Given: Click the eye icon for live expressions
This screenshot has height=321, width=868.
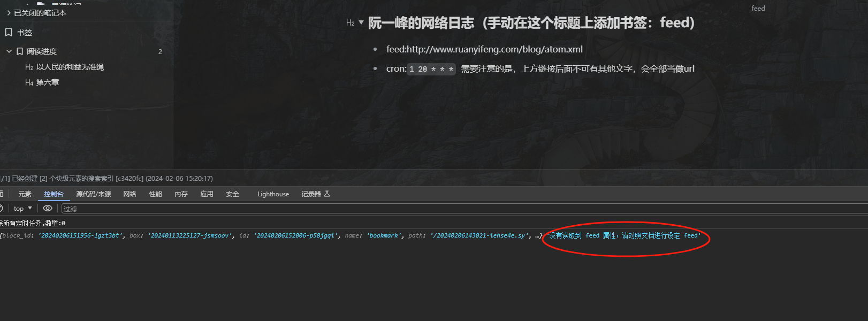Looking at the screenshot, I should [x=48, y=209].
